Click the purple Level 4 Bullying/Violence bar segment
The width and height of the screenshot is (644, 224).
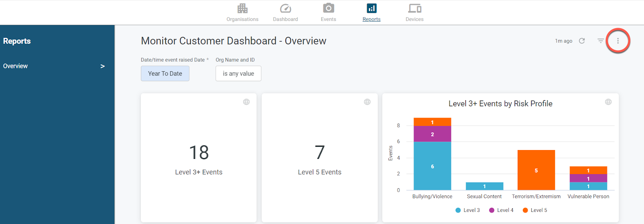[x=432, y=134]
